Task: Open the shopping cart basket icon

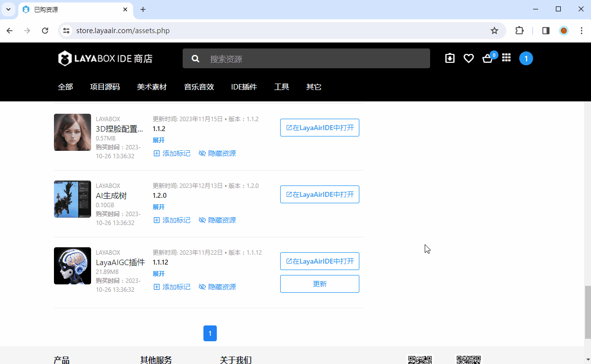Action: (x=488, y=58)
